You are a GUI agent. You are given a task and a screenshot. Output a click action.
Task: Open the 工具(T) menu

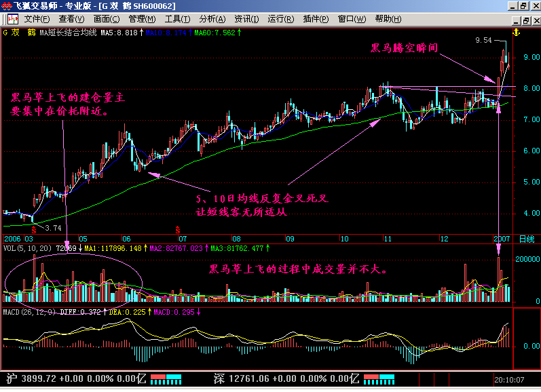click(x=177, y=18)
